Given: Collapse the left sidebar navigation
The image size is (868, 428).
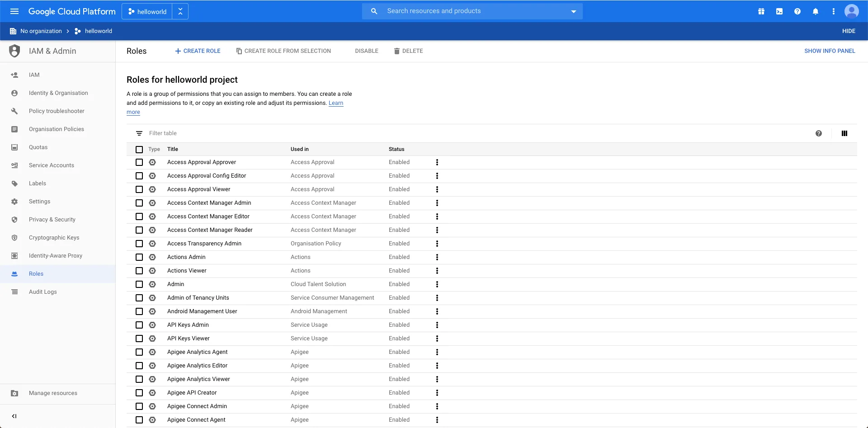Looking at the screenshot, I should (14, 416).
